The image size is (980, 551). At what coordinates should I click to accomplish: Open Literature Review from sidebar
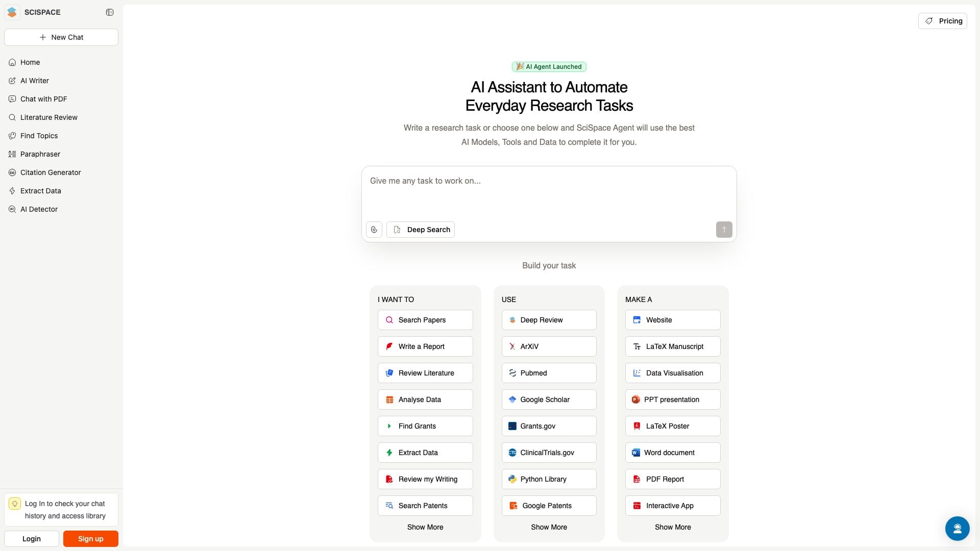(49, 117)
